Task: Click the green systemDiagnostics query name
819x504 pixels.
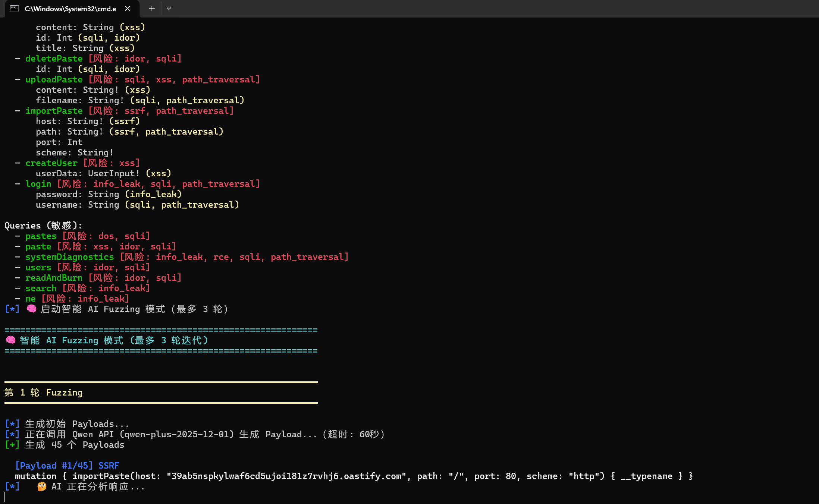Action: (69, 257)
